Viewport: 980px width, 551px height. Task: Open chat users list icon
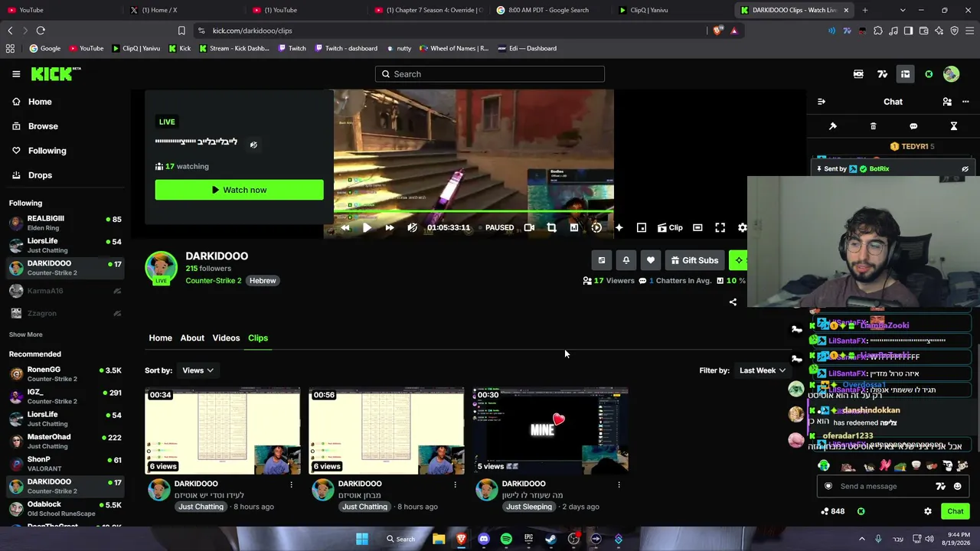click(x=947, y=102)
